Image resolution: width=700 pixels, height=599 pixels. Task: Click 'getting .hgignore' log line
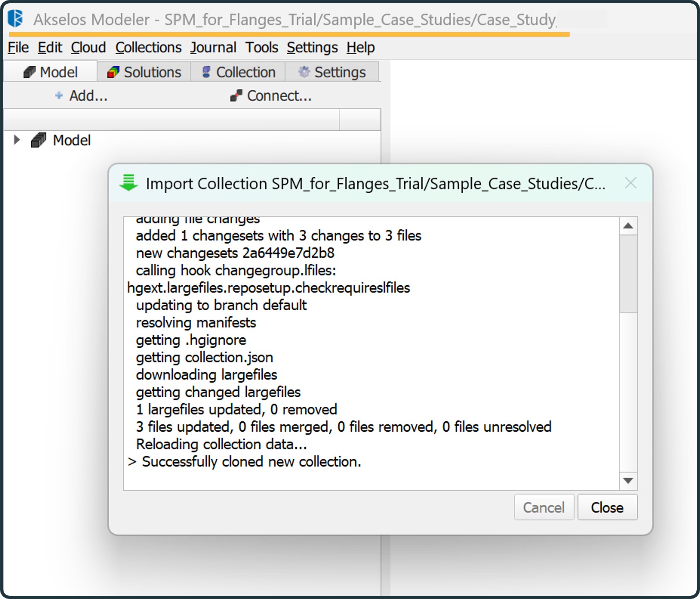pyautogui.click(x=191, y=340)
